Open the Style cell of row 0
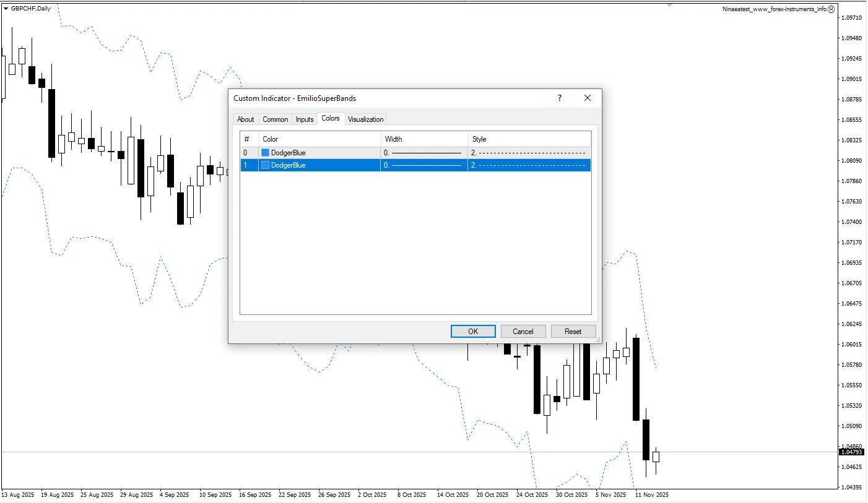The width and height of the screenshot is (868, 503). [x=529, y=153]
